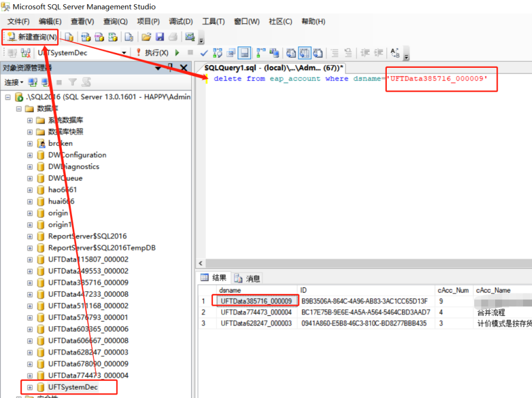Open an Analysis Services MDX Query

[x=86, y=37]
